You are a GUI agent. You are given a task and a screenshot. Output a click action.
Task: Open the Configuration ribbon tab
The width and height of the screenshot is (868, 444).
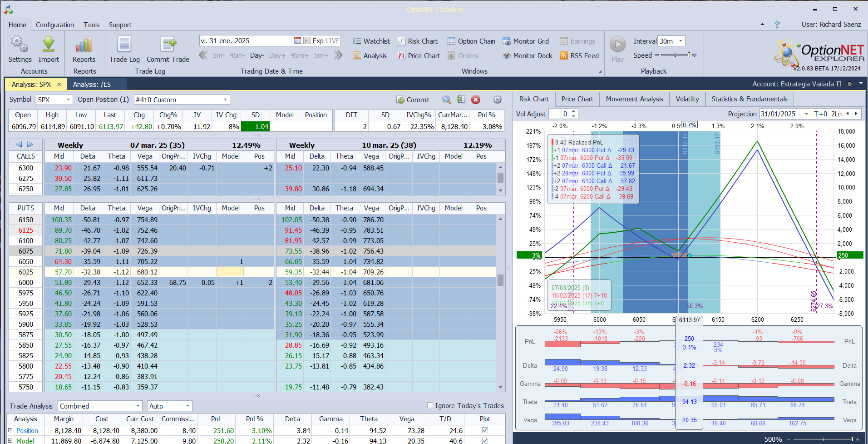pos(55,25)
